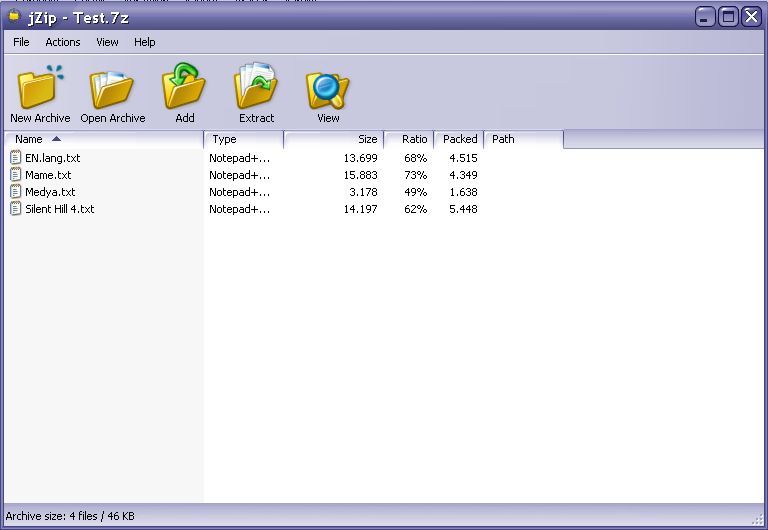This screenshot has width=768, height=530.
Task: Click the Notepad+ type in EN.lang.txt row
Action: point(240,158)
